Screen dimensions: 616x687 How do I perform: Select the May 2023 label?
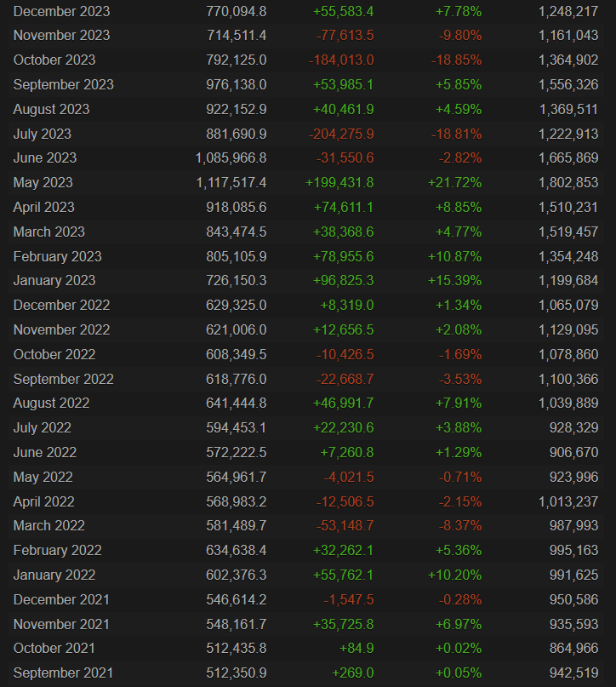click(x=43, y=182)
